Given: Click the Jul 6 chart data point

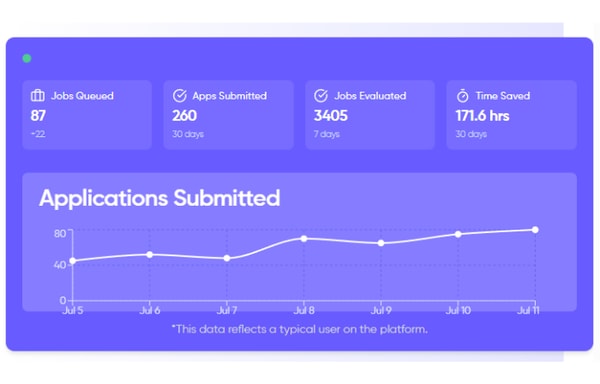Looking at the screenshot, I should pos(150,255).
